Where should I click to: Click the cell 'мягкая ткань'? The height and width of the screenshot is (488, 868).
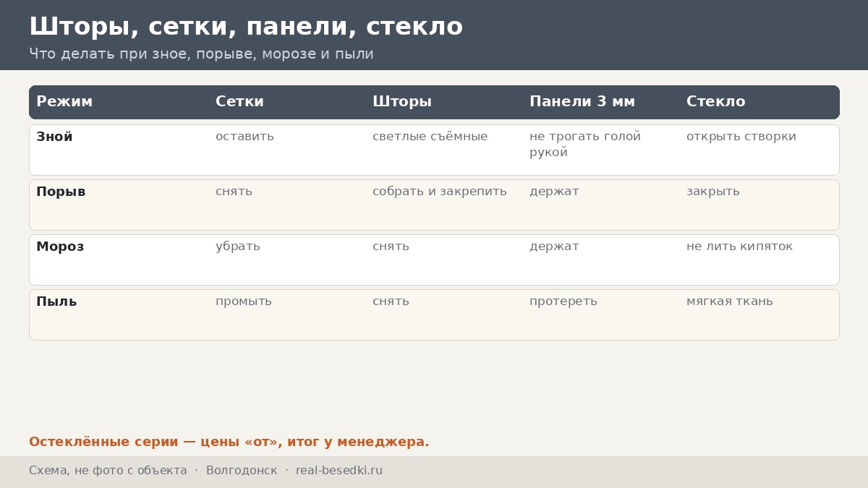click(x=730, y=301)
